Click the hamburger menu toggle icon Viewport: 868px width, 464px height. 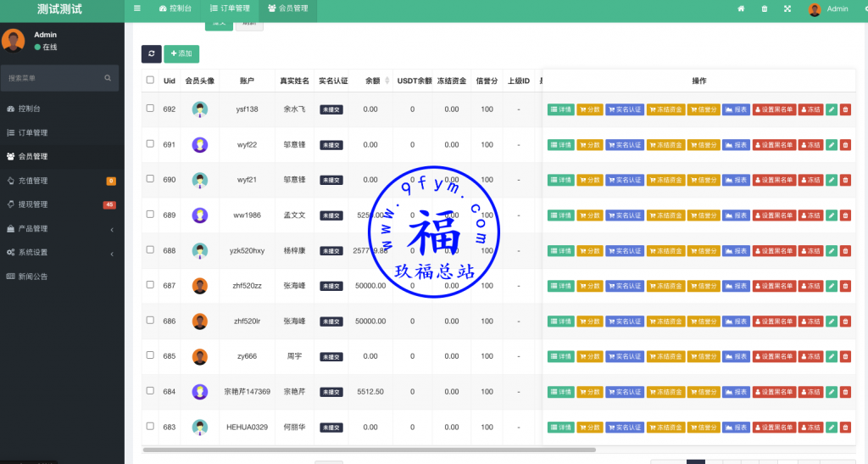pyautogui.click(x=137, y=8)
